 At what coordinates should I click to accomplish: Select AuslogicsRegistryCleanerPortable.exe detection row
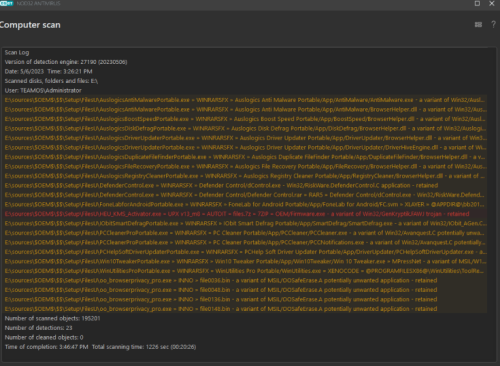point(245,176)
